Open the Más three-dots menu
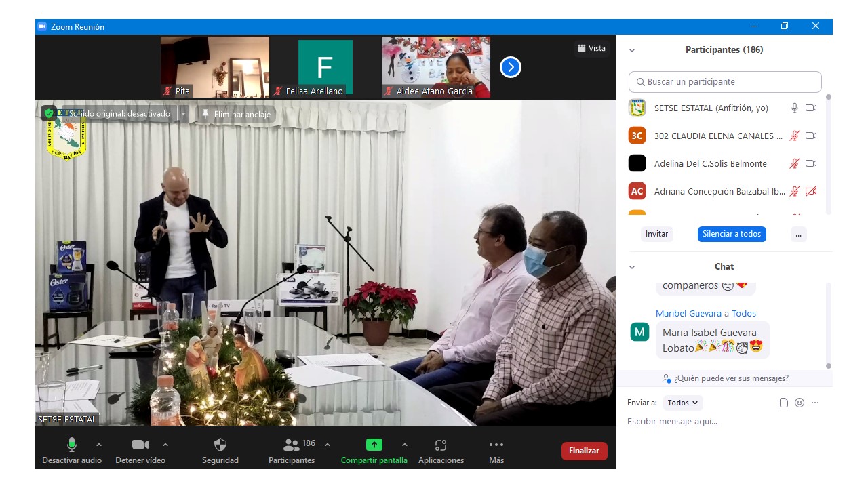Image resolution: width=868 pixels, height=488 pixels. pyautogui.click(x=496, y=445)
